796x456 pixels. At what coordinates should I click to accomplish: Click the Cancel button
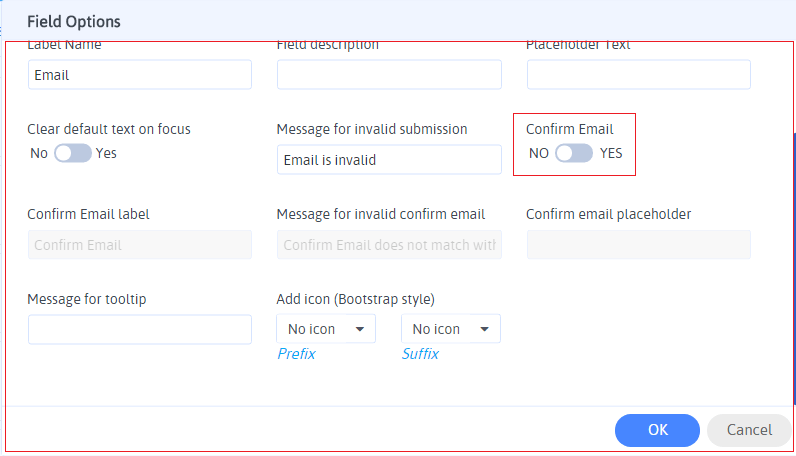coord(749,430)
